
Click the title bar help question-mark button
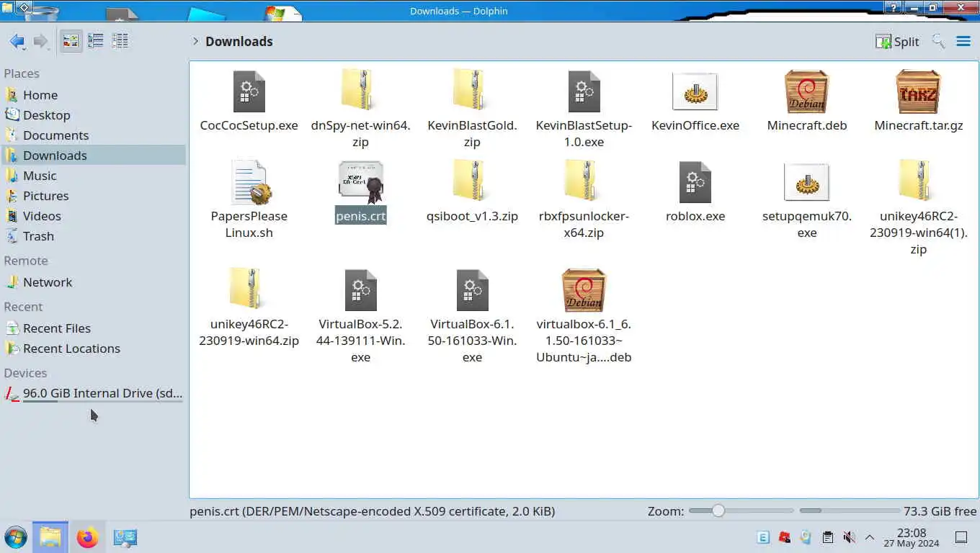894,8
